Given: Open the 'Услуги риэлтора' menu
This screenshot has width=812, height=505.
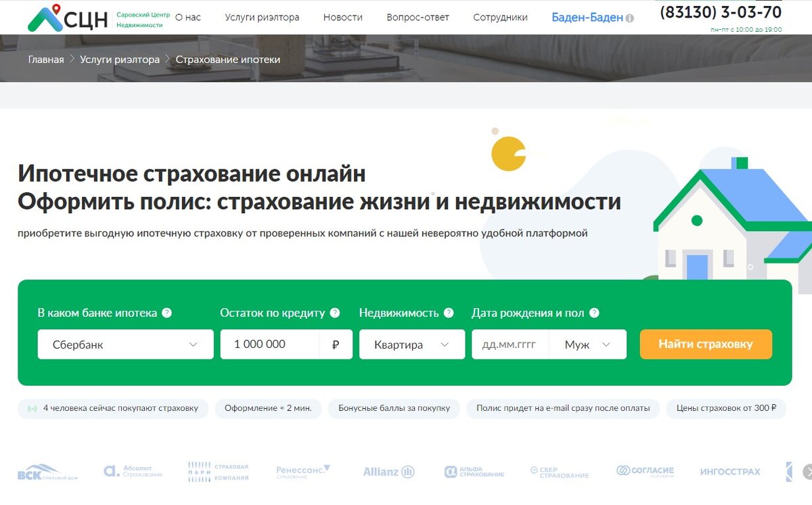Looking at the screenshot, I should 261,18.
